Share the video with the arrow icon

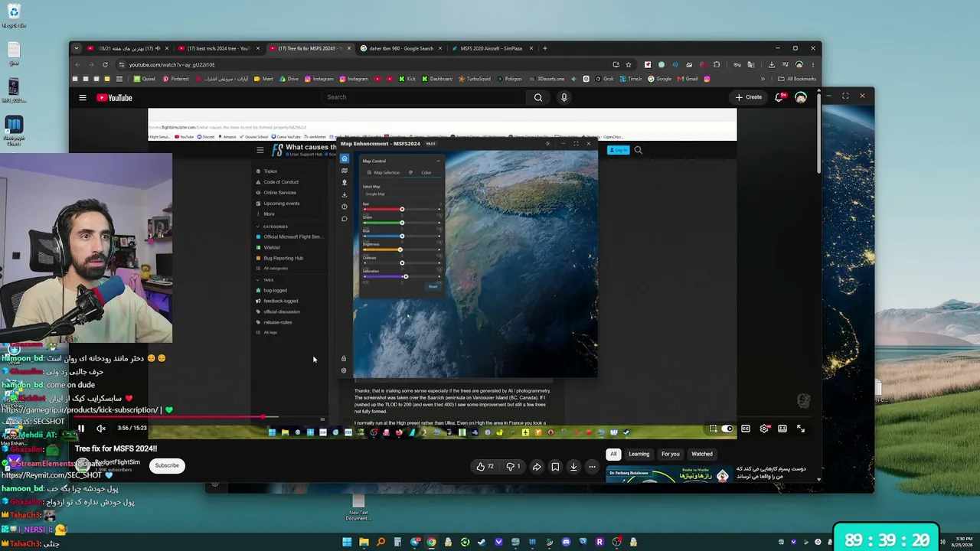point(537,467)
